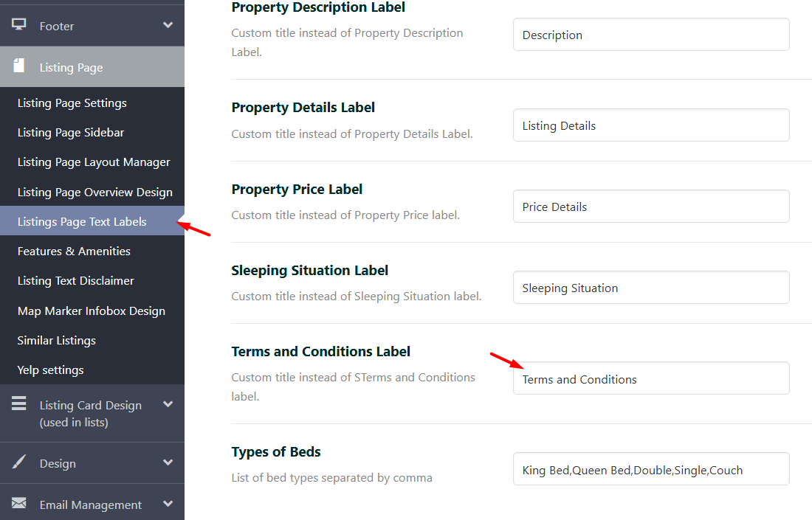Select Listing Page Overview Design

pos(94,193)
